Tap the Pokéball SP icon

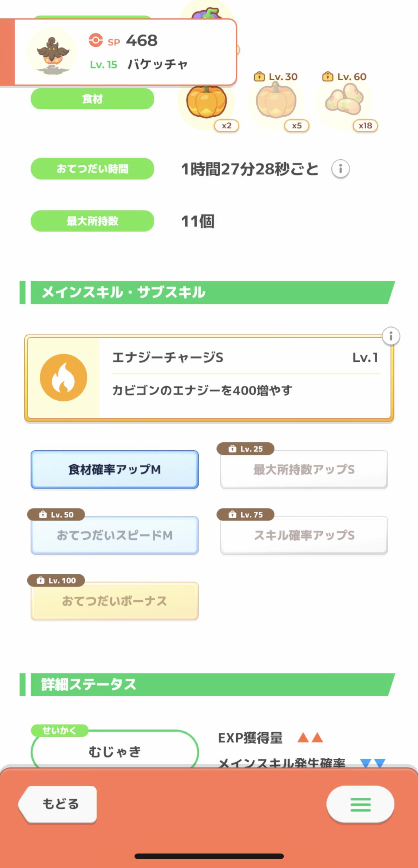coord(95,40)
